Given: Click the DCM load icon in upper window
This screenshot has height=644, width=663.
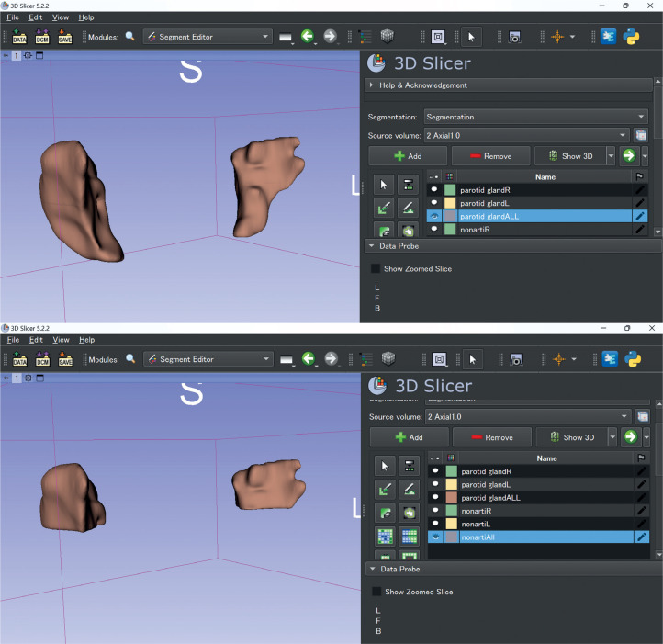Looking at the screenshot, I should 42,37.
